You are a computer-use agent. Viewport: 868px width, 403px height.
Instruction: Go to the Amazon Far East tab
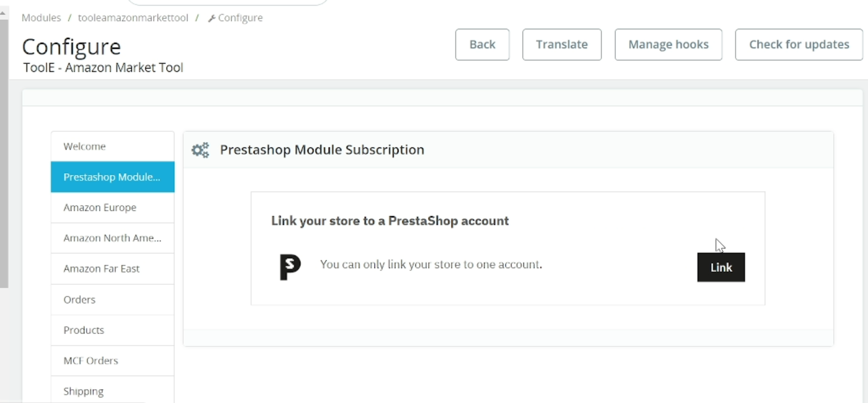[112, 268]
